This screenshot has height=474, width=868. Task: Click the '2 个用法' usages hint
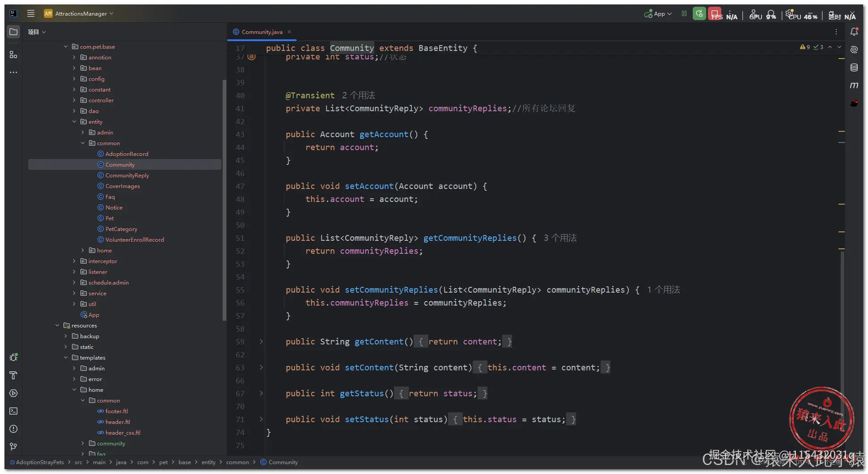tap(359, 95)
